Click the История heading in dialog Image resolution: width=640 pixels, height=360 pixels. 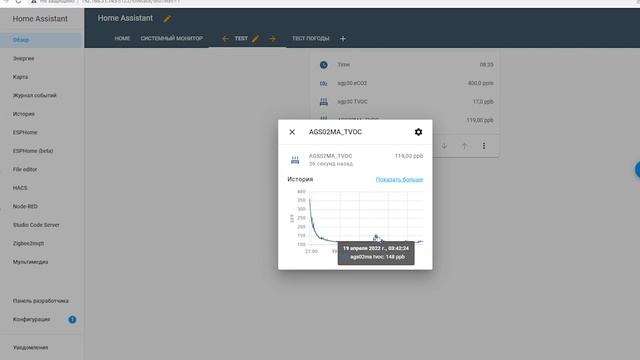[300, 179]
